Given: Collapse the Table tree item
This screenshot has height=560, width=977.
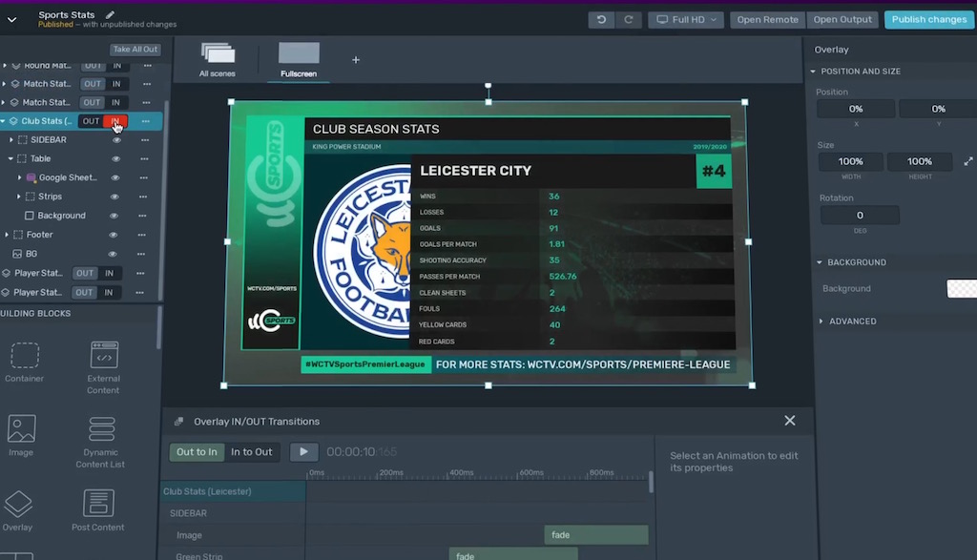Looking at the screenshot, I should click(10, 159).
